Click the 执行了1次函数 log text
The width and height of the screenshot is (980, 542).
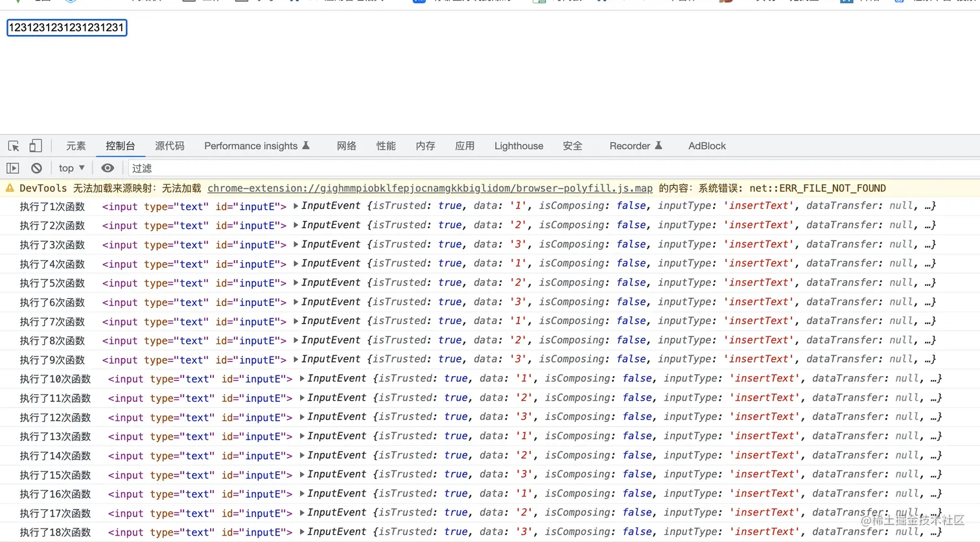52,207
